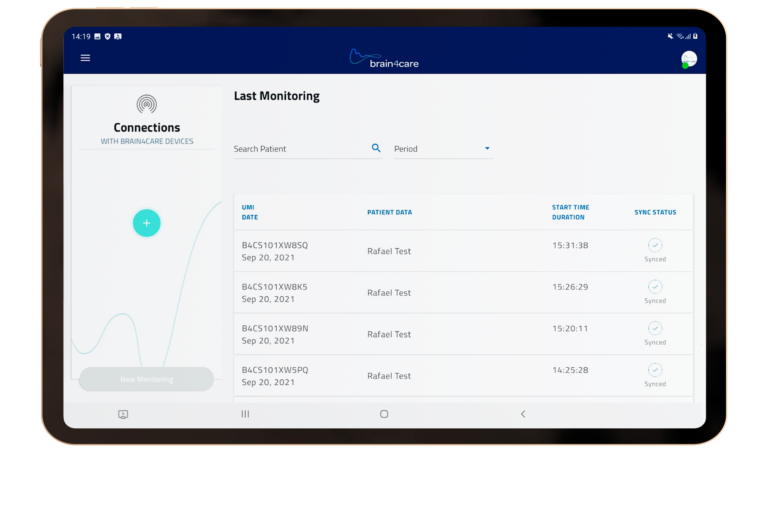Click START TIME column header
The width and height of the screenshot is (768, 512).
pos(571,207)
